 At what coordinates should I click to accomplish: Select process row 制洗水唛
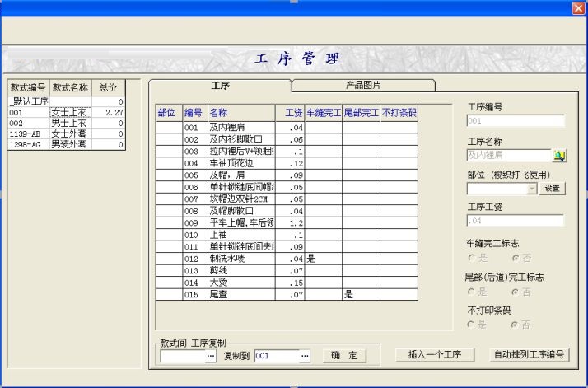click(287, 259)
